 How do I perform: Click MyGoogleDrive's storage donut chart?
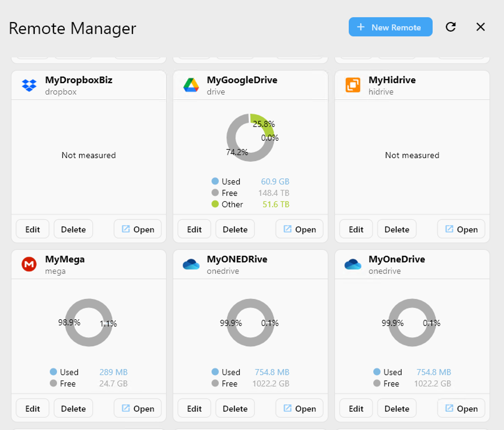click(x=250, y=138)
